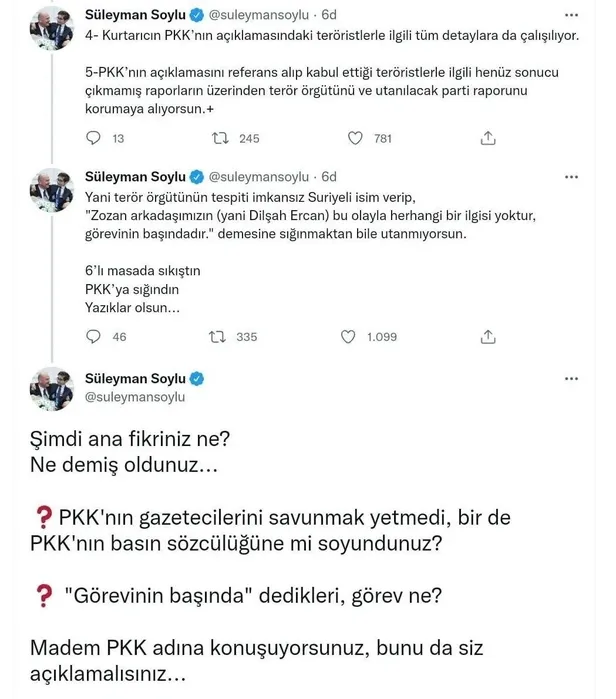Like the tweet with 781 likes
616x699 pixels.
[355, 139]
